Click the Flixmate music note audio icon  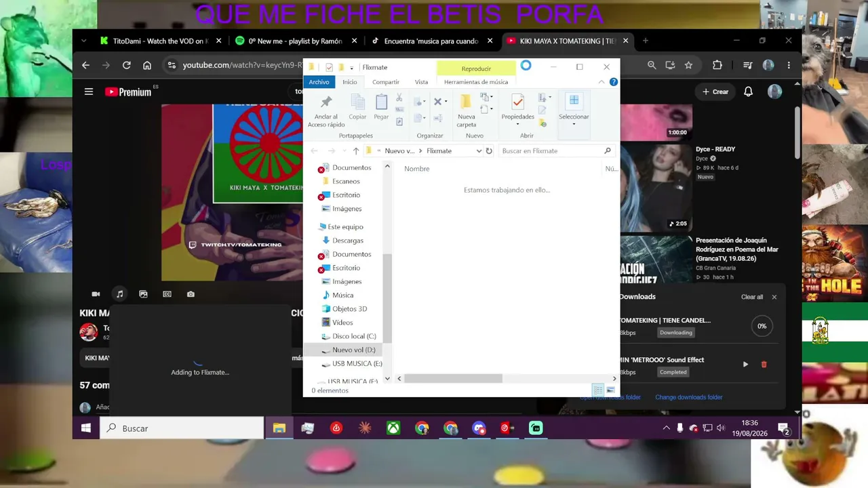(119, 294)
